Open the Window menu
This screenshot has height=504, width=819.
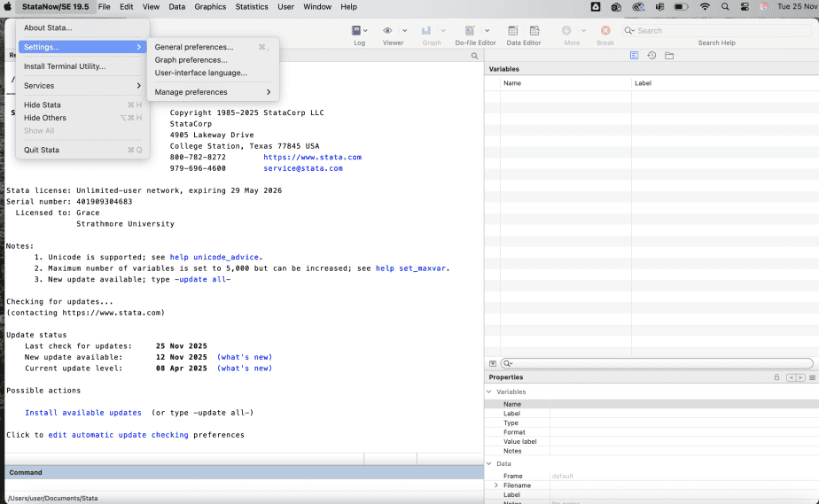click(317, 7)
